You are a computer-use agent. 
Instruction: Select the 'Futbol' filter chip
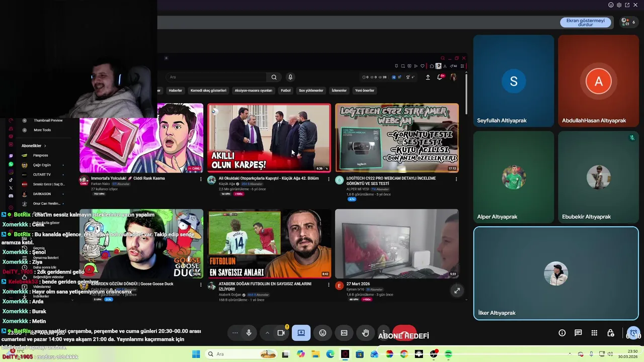pos(286,90)
